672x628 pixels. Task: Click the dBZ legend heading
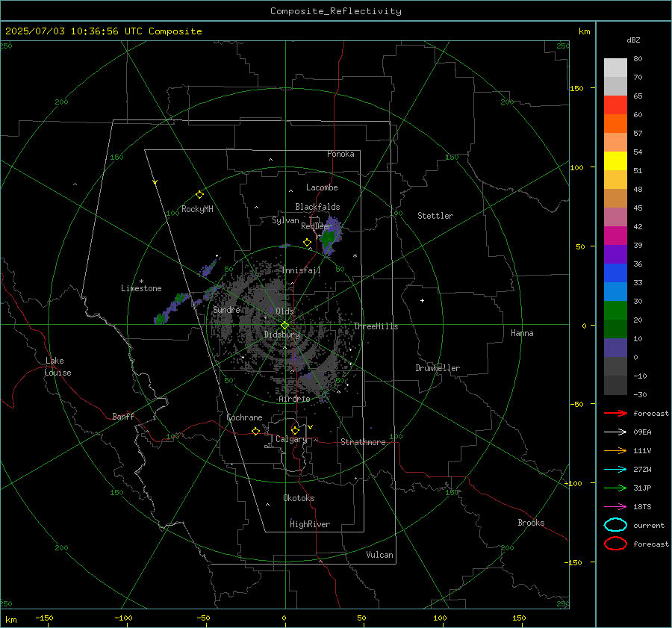point(633,40)
